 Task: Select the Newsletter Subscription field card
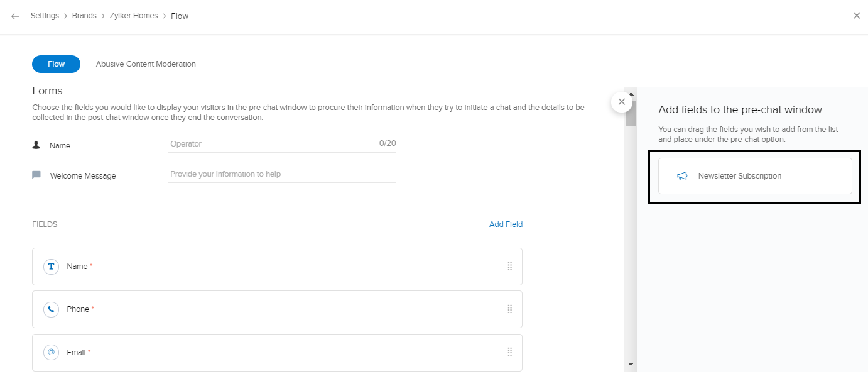[754, 176]
